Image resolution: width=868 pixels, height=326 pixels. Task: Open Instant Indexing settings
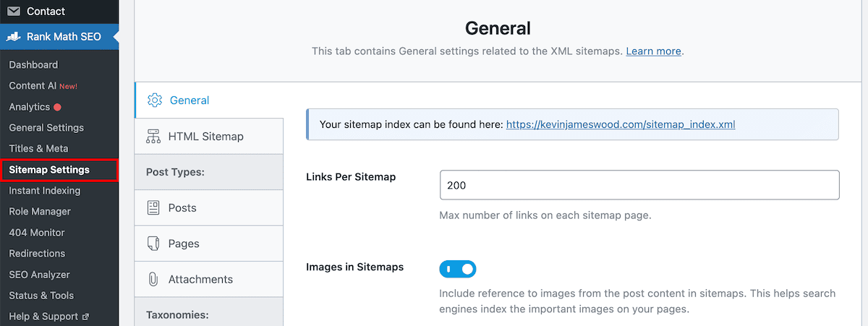45,191
